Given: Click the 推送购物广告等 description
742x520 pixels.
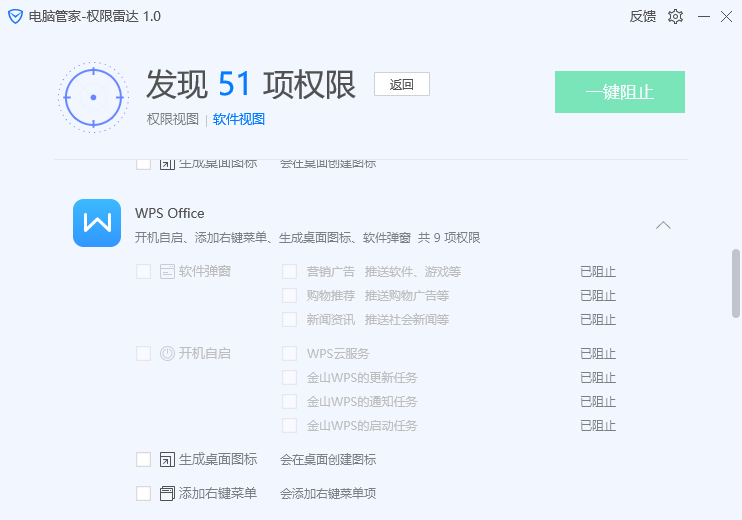Looking at the screenshot, I should coord(406,296).
